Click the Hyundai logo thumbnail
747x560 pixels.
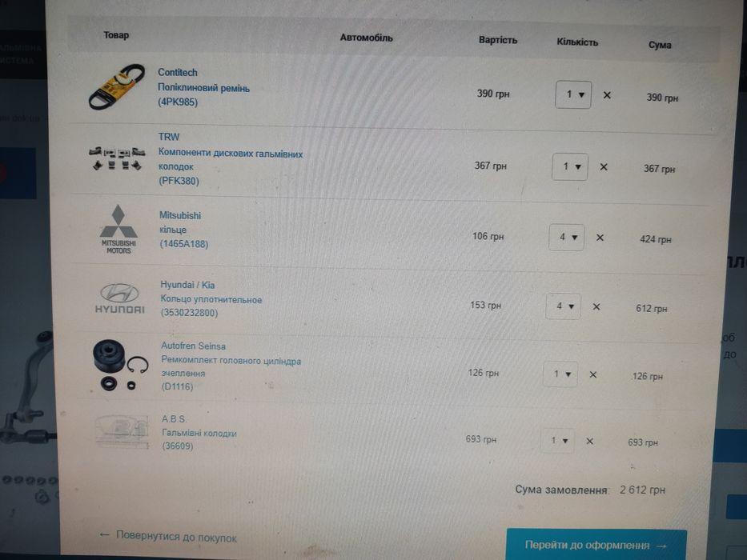click(119, 298)
